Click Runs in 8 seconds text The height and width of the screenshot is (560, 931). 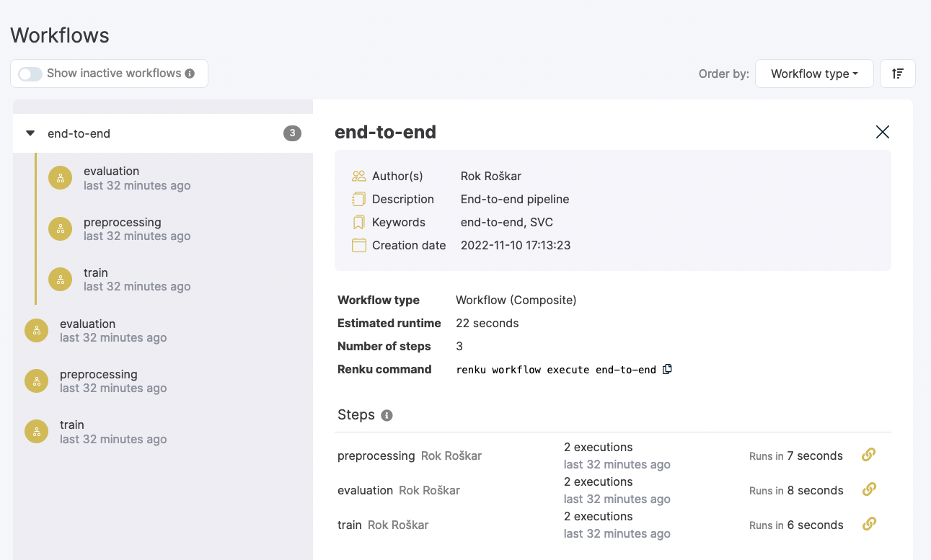click(x=796, y=490)
